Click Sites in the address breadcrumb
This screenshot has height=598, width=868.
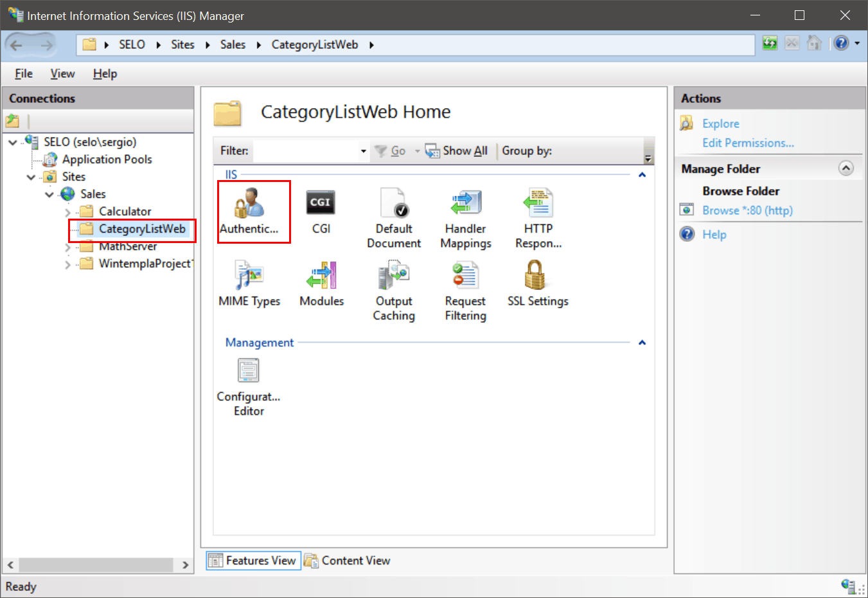tap(182, 44)
